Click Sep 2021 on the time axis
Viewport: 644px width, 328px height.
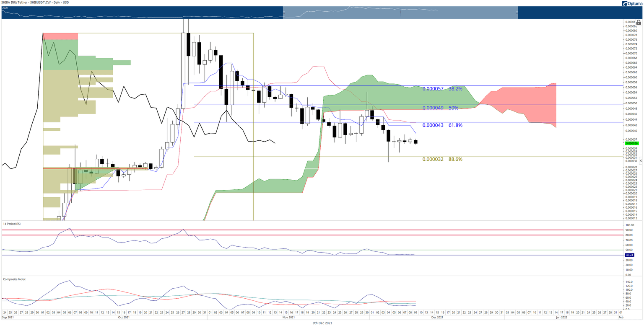pos(8,318)
